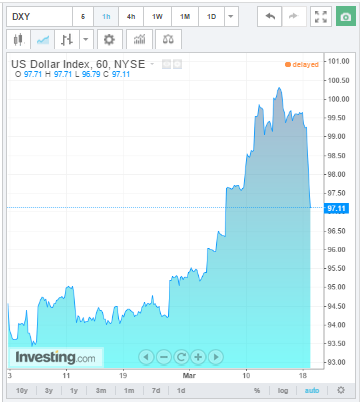Expand the US Dollar Index legend dropdown

(152, 64)
